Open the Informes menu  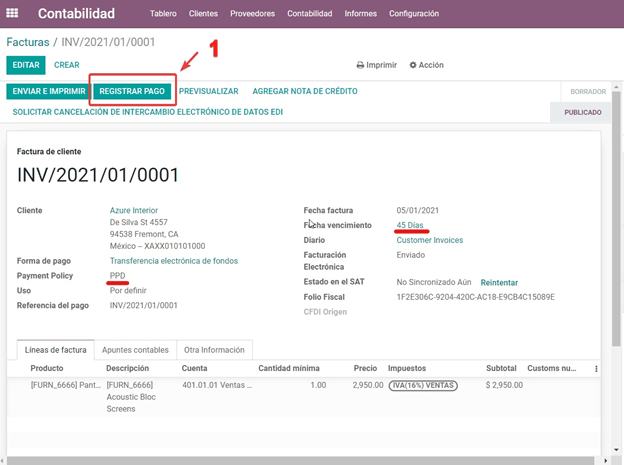[360, 14]
